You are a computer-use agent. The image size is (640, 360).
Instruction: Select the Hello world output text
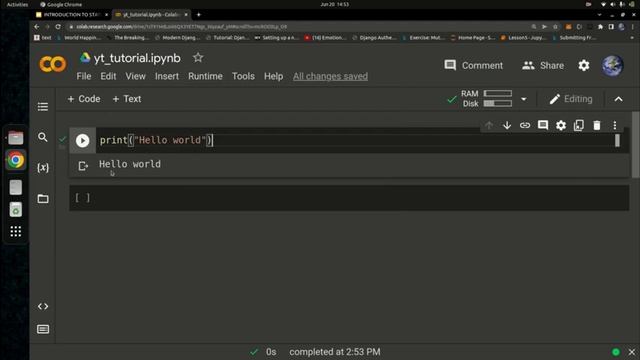point(130,164)
